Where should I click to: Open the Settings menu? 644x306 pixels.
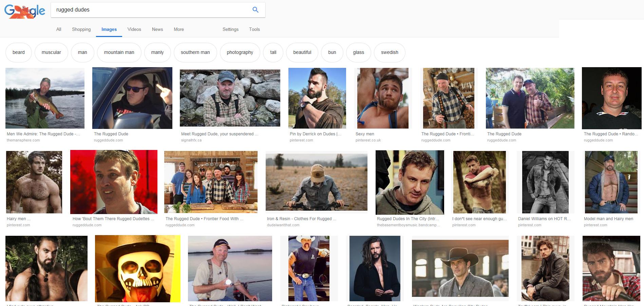230,29
